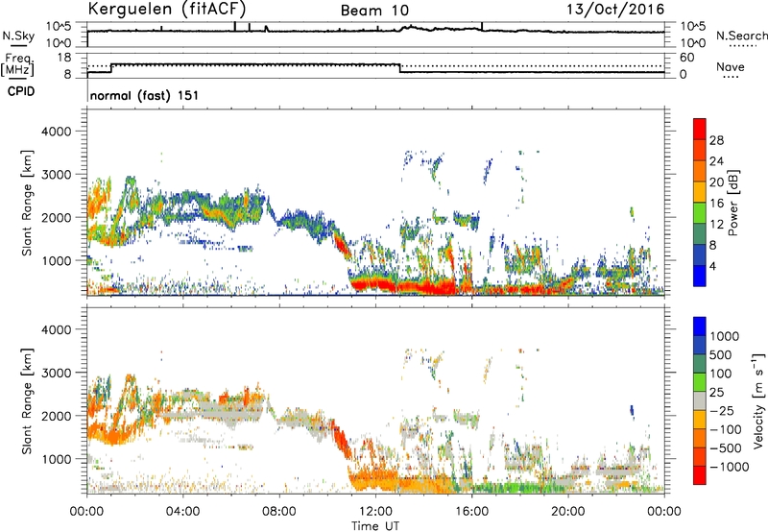Screen dimensions: 768x532
Task: Click the "Kerguelen (fitACF)" plot title
Action: pyautogui.click(x=167, y=10)
